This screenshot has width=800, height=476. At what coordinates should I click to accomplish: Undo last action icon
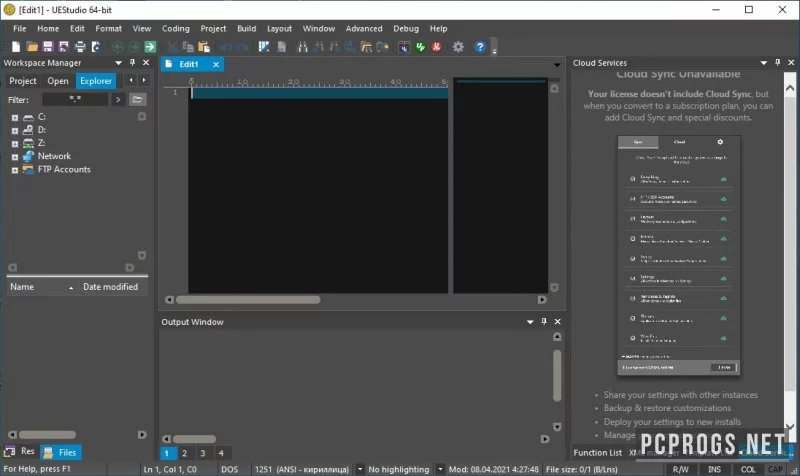click(x=226, y=47)
